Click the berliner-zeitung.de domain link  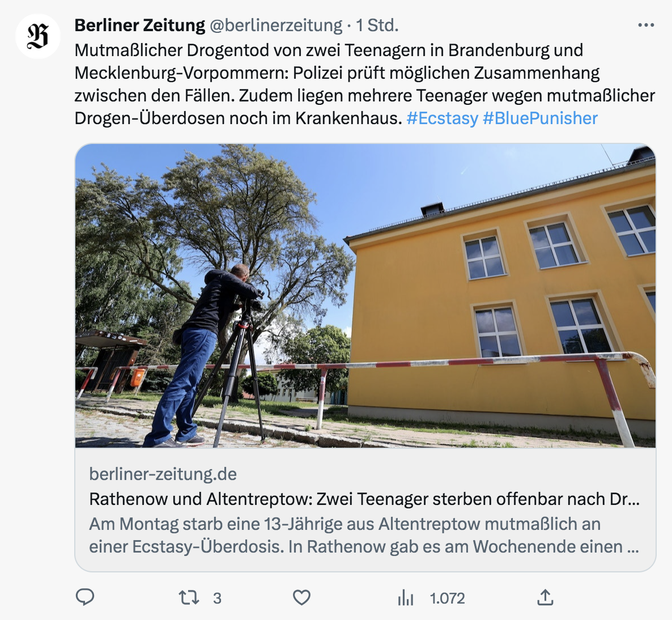[x=163, y=474]
